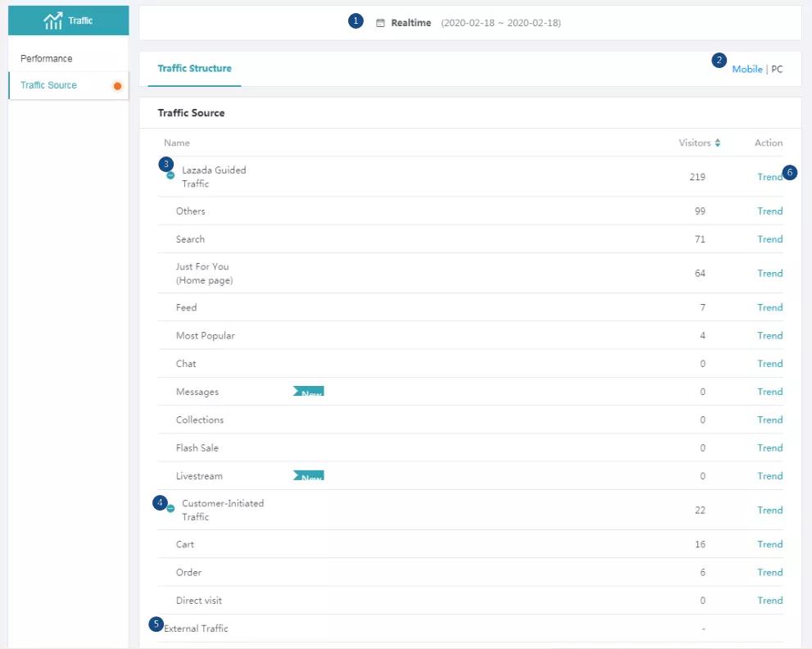The image size is (812, 649).
Task: Open the Realtime date range picker
Action: [469, 23]
